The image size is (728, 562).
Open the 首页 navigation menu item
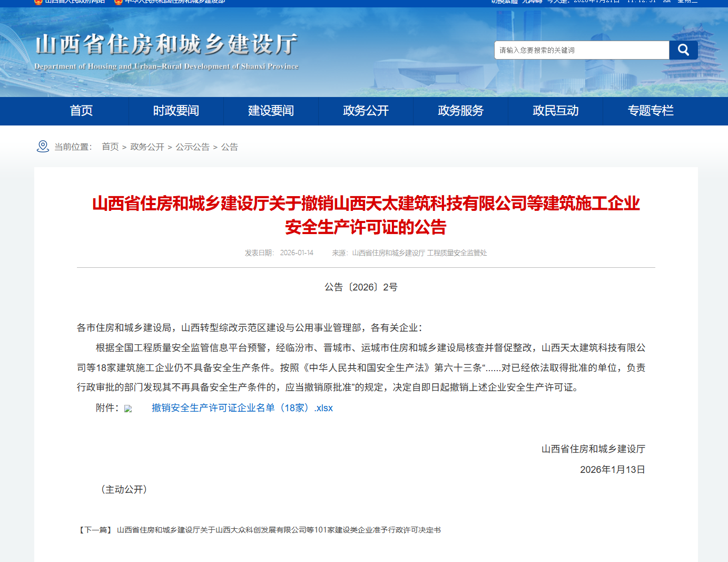[81, 111]
